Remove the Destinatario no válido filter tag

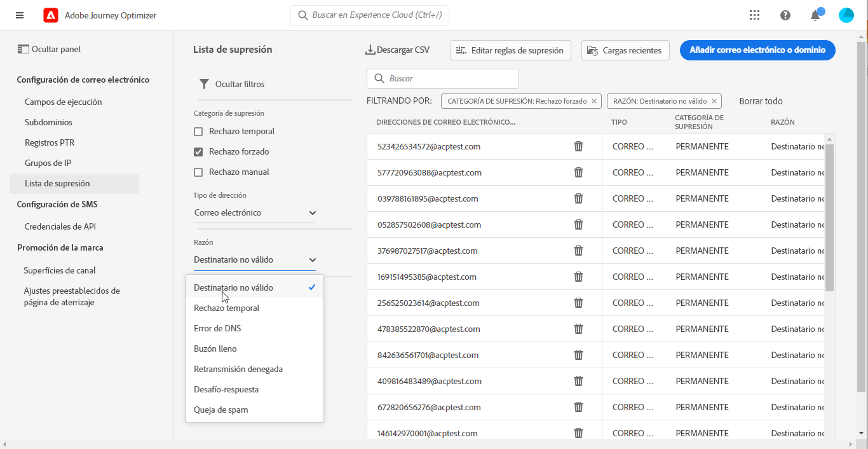coord(714,101)
